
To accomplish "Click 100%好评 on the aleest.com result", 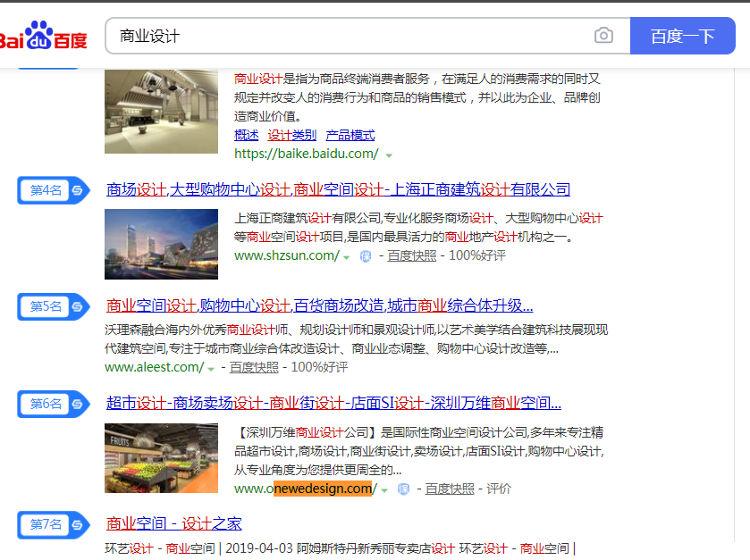I will coord(319,367).
